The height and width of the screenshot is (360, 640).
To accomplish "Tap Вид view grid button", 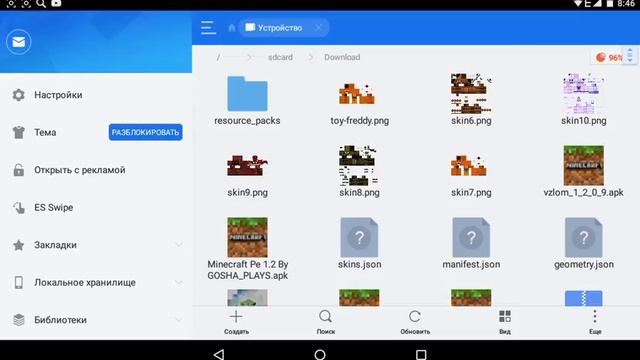I will click(505, 322).
